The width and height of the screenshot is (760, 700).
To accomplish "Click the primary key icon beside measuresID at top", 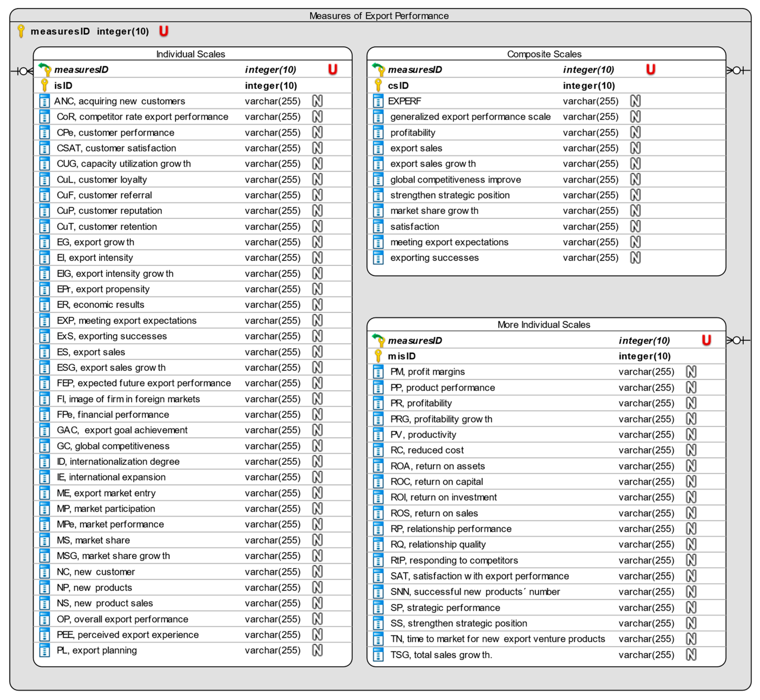I will coord(21,31).
